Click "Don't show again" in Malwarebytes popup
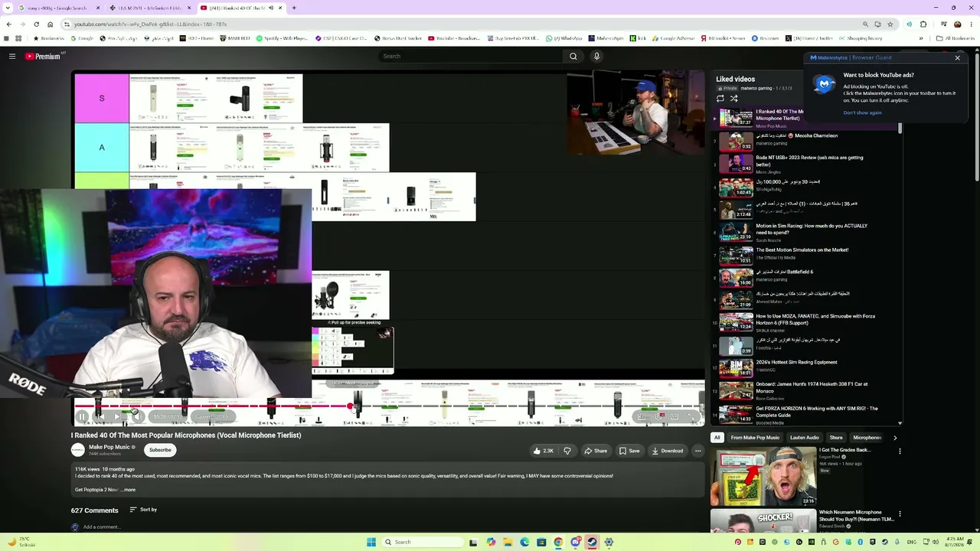980x551 pixels. 862,112
